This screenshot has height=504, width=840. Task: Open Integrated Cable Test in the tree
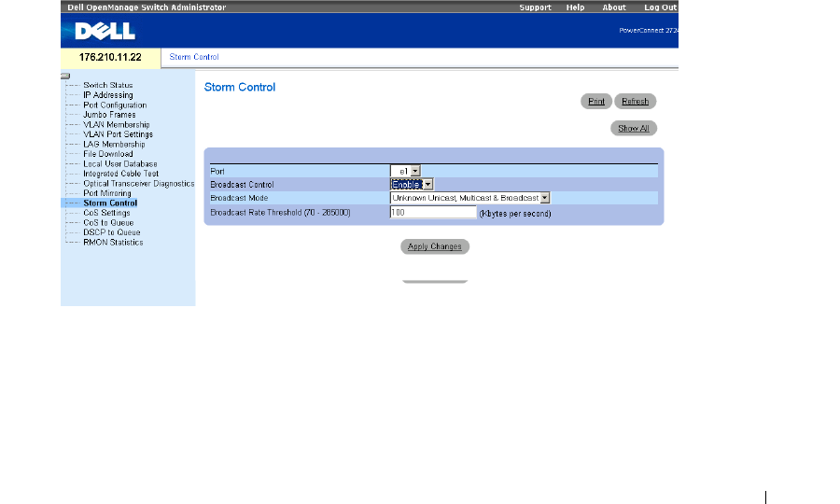tap(120, 174)
